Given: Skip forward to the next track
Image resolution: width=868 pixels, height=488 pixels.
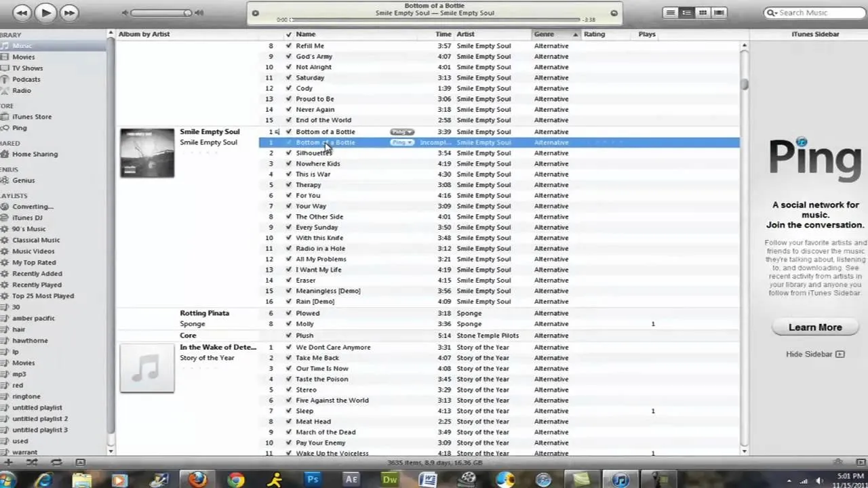Looking at the screenshot, I should 68,12.
